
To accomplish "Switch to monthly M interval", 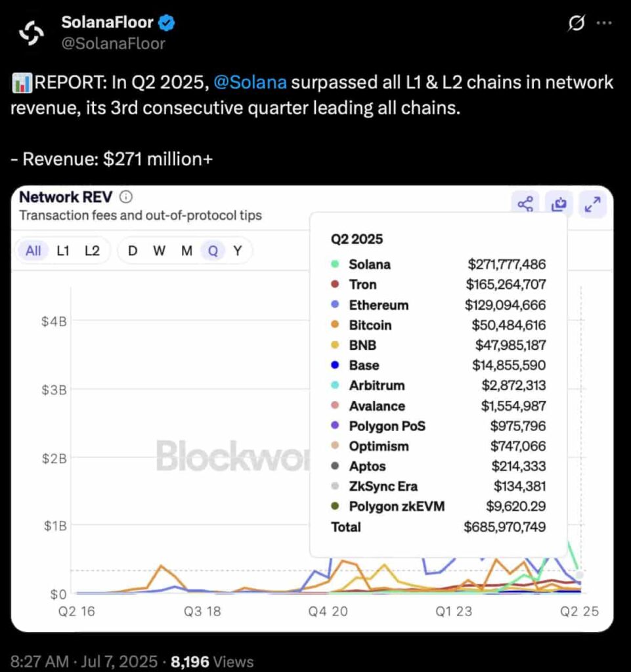I will 186,251.
